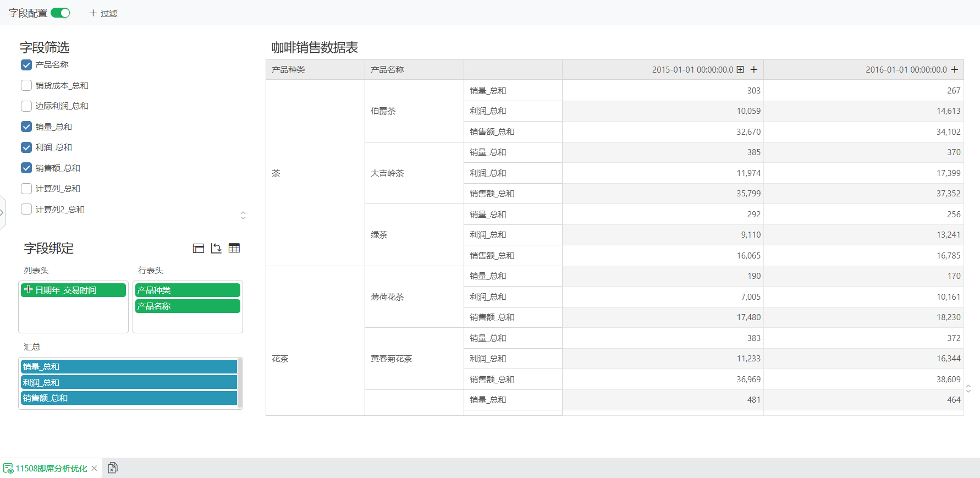
Task: Click the grid table icon in 字段绑定
Action: (x=234, y=248)
